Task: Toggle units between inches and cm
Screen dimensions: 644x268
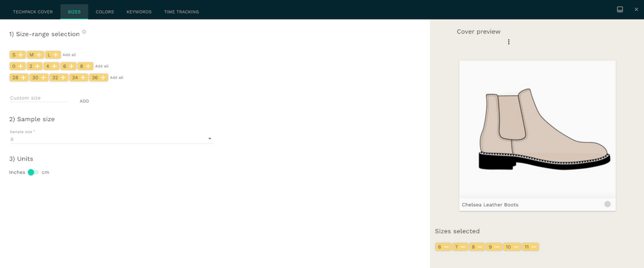Action: click(x=33, y=173)
